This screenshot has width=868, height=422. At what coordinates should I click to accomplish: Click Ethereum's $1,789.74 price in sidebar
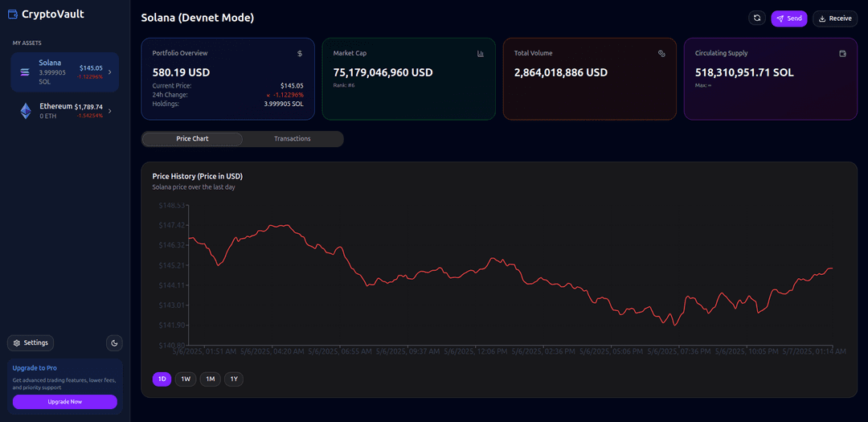[x=88, y=107]
